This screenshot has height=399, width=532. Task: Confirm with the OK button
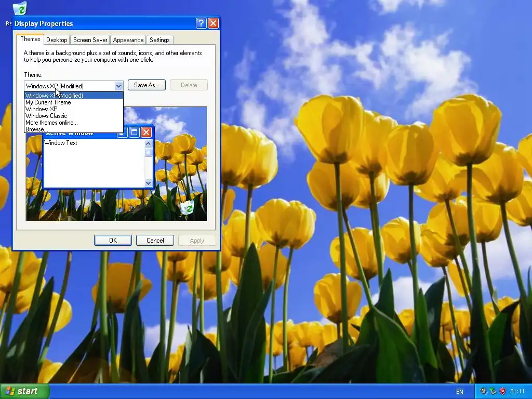(x=113, y=240)
